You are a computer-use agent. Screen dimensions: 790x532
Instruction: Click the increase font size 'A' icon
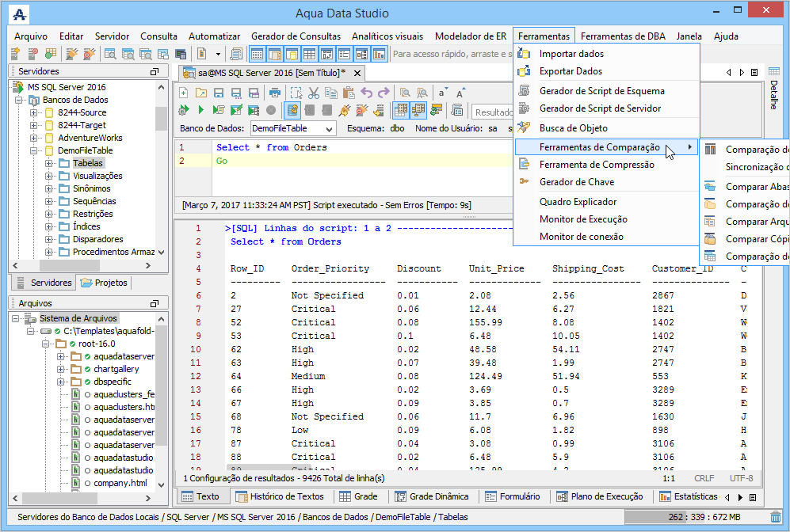460,93
